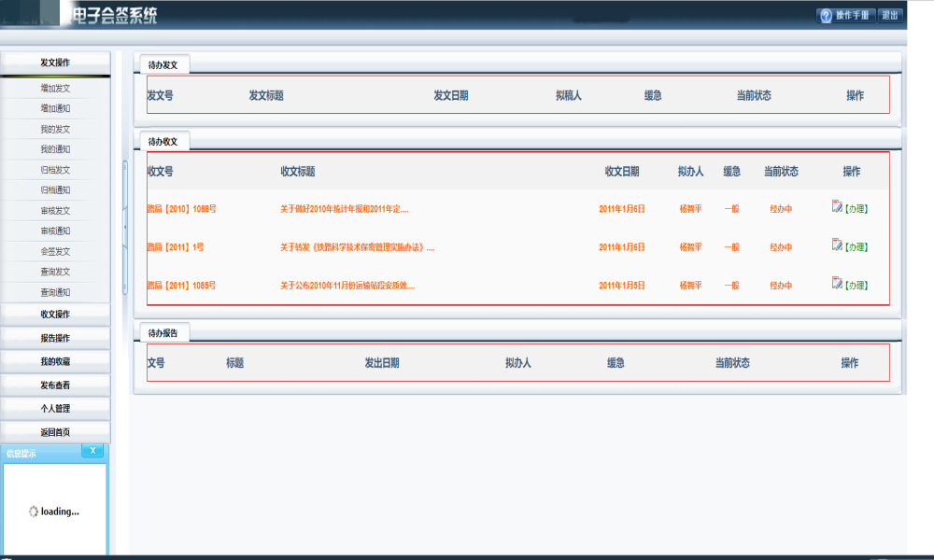
Task: Click 收文日期 column header
Action: [x=622, y=172]
